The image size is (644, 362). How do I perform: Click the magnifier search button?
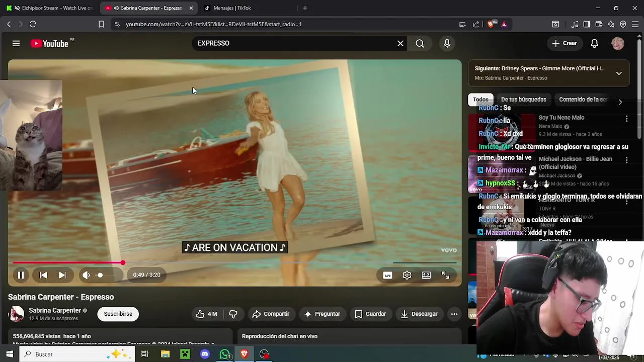tap(420, 44)
